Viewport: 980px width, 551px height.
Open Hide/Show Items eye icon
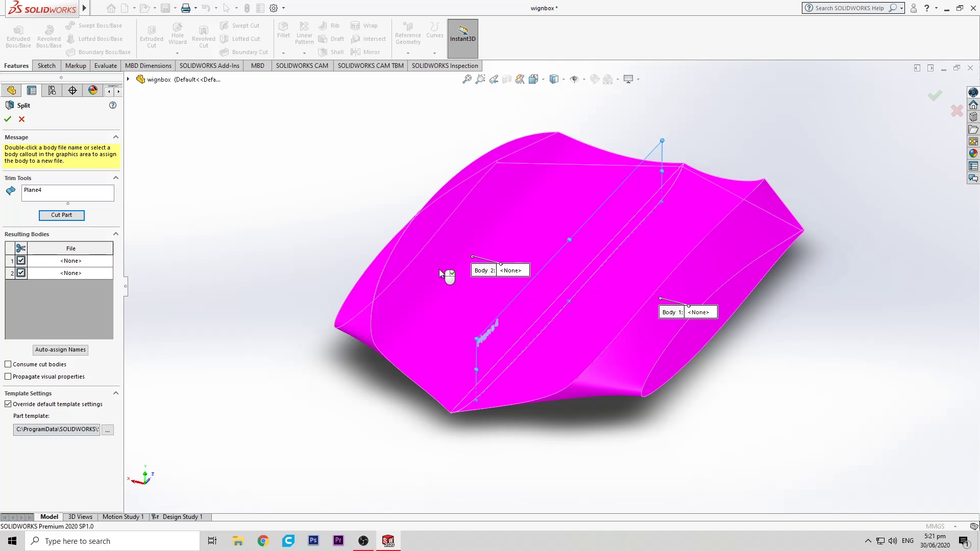[x=575, y=79]
